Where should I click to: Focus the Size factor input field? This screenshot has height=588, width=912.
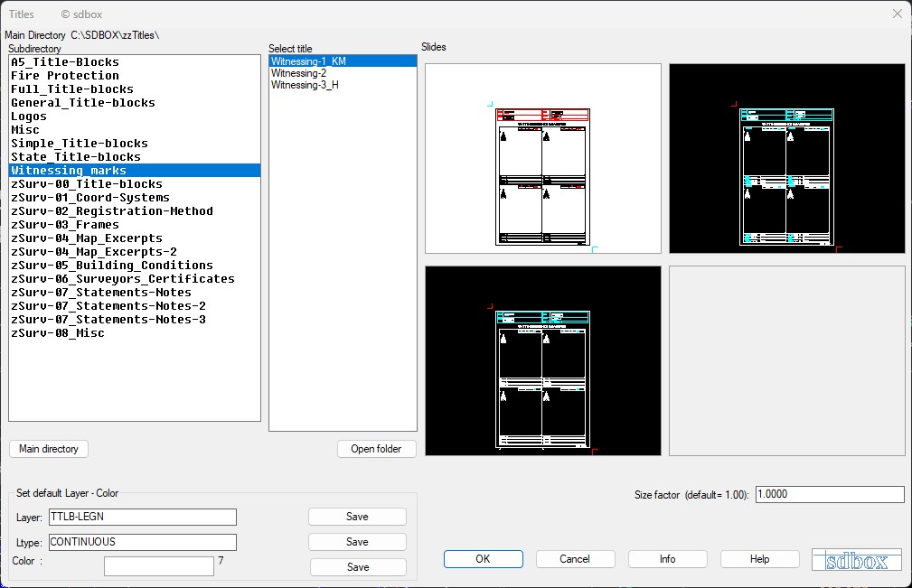tap(830, 494)
